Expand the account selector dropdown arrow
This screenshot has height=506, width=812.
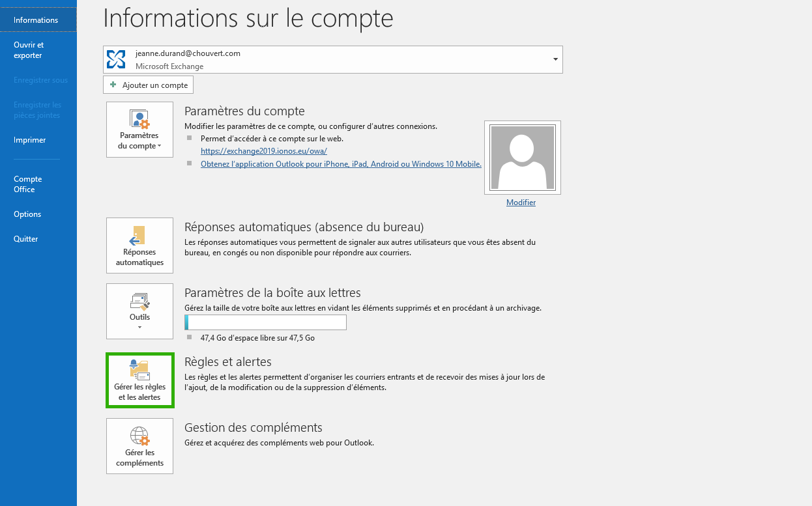click(555, 59)
